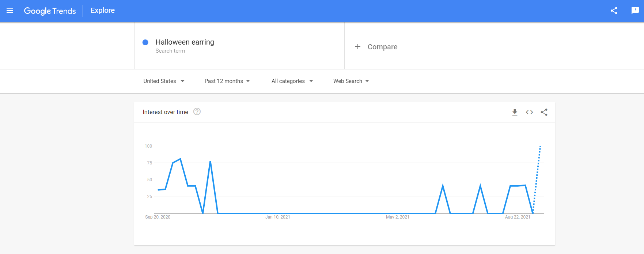This screenshot has width=644, height=254.
Task: Add a Compare search term
Action: [376, 47]
